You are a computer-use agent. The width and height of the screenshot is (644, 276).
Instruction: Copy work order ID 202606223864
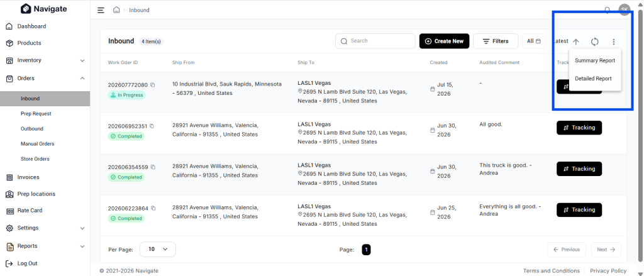tap(153, 208)
